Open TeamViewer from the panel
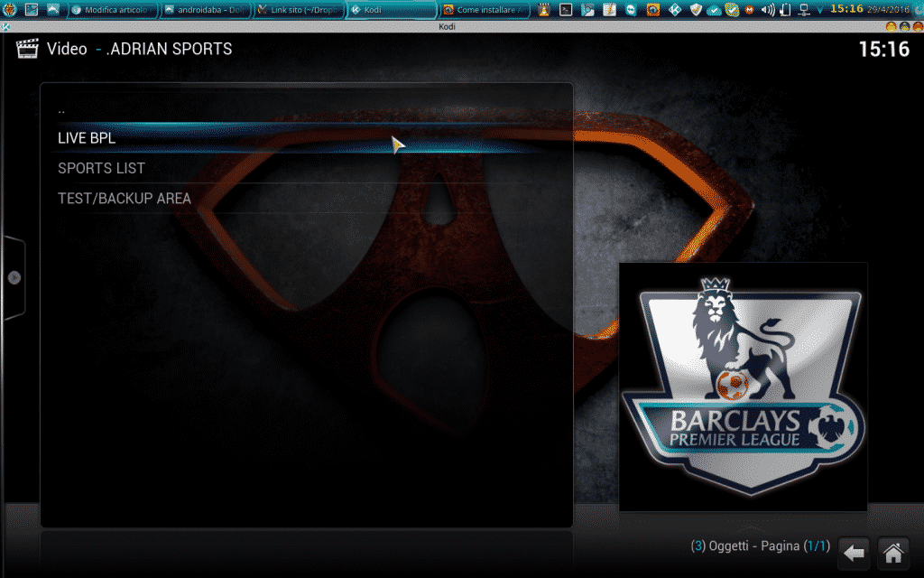The image size is (924, 578). pyautogui.click(x=631, y=9)
